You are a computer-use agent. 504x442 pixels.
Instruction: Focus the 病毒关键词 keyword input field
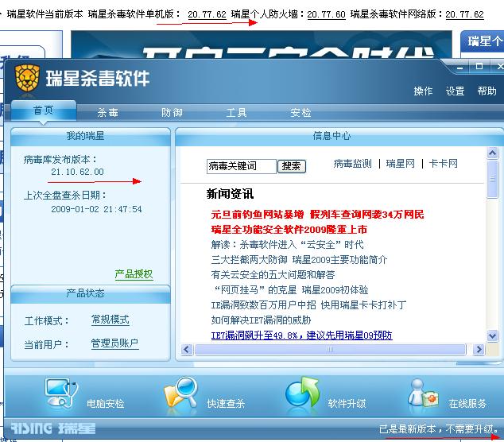coord(241,166)
